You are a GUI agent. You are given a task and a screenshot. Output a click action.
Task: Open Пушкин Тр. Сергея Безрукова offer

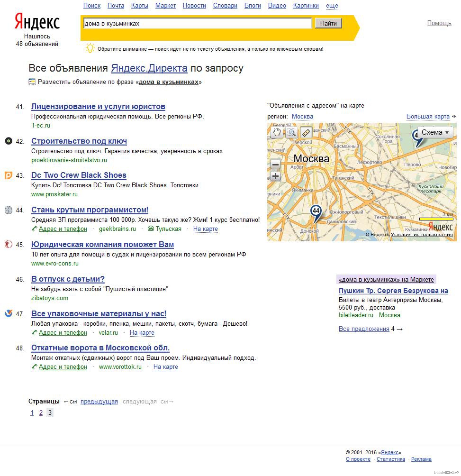[393, 291]
